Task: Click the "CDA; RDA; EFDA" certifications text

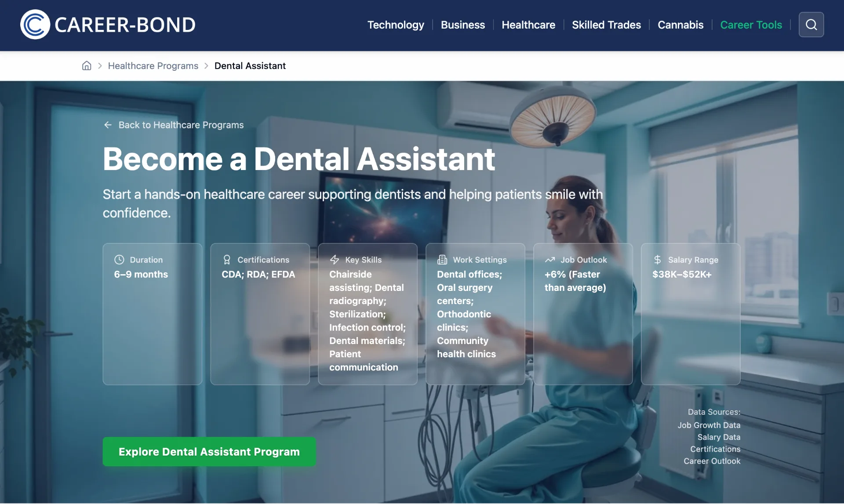Action: coord(258,274)
